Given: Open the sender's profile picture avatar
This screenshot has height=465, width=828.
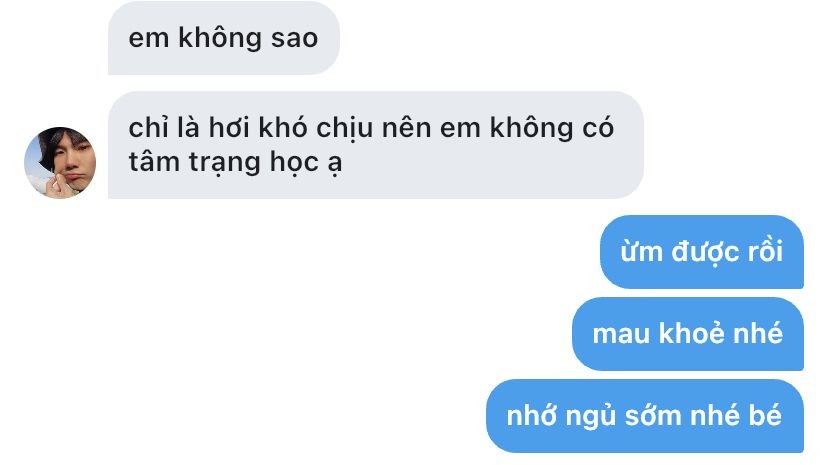Looking at the screenshot, I should pyautogui.click(x=60, y=163).
